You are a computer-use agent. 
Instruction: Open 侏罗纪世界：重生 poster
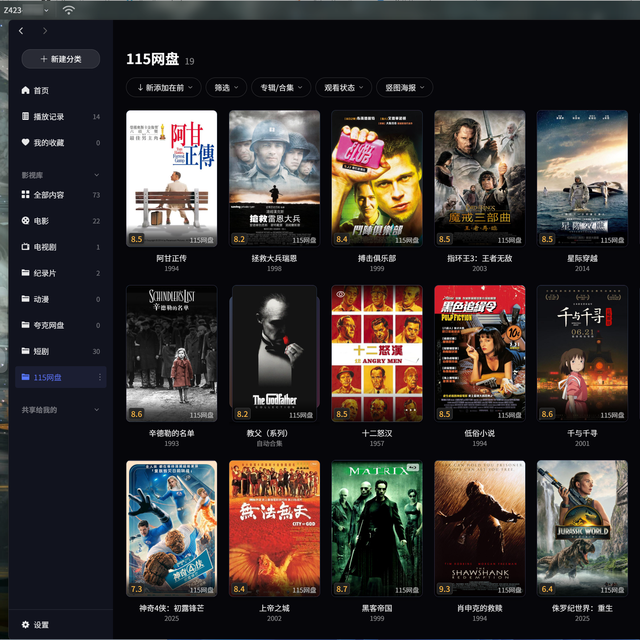[x=582, y=528]
